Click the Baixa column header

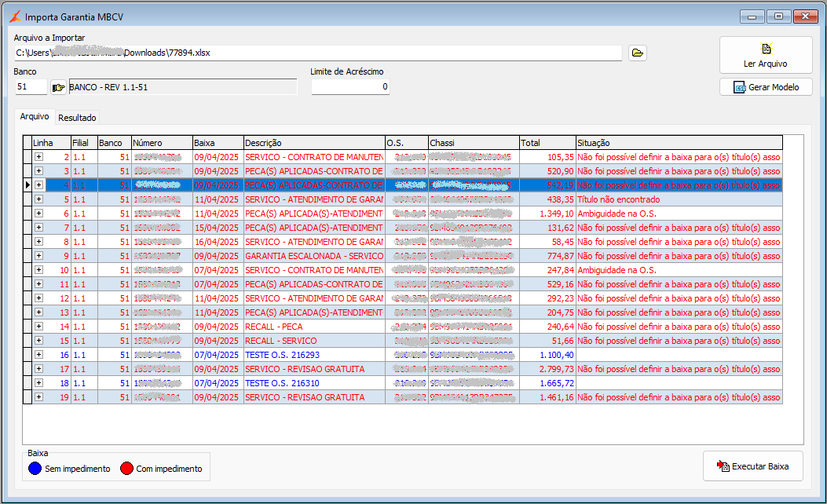point(218,143)
